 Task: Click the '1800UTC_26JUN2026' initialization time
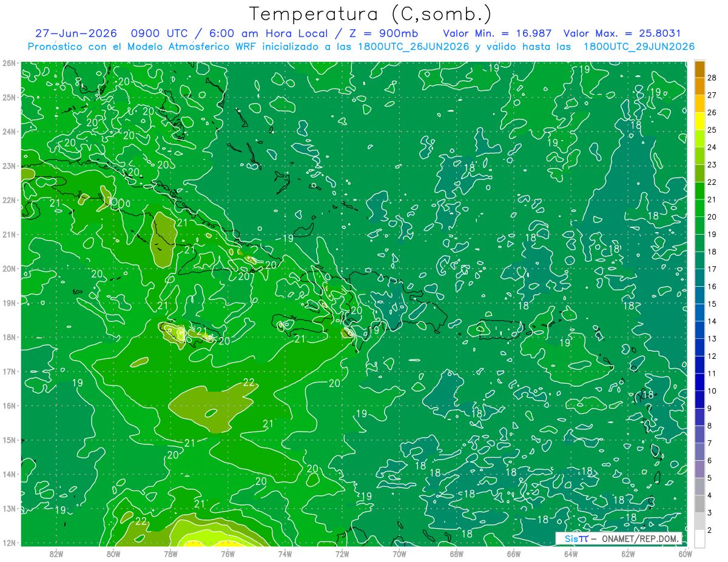(x=413, y=47)
